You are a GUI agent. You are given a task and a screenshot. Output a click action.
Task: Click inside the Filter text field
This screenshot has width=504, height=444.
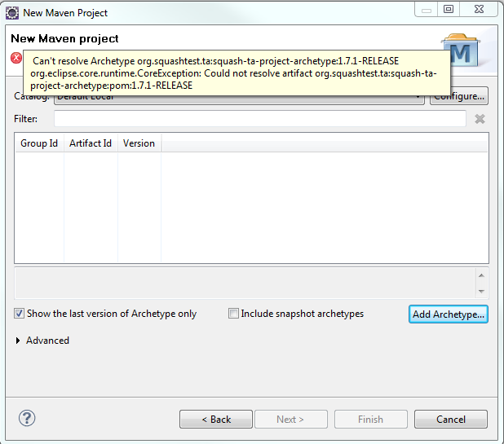click(x=259, y=119)
